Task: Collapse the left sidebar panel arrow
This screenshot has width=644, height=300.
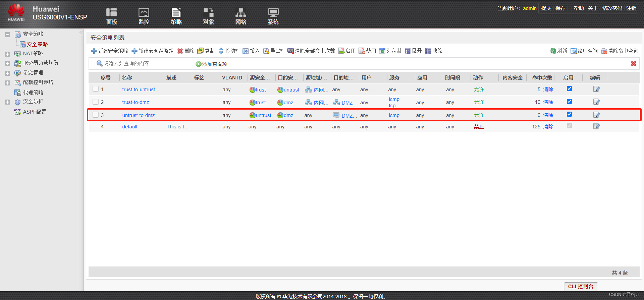Action: pyautogui.click(x=81, y=33)
